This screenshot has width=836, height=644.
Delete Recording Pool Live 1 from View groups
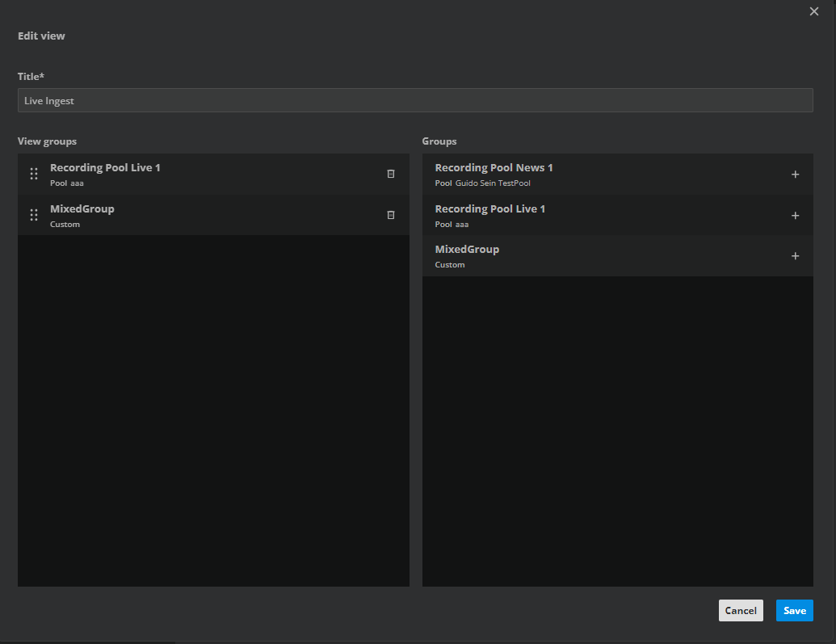pos(391,174)
